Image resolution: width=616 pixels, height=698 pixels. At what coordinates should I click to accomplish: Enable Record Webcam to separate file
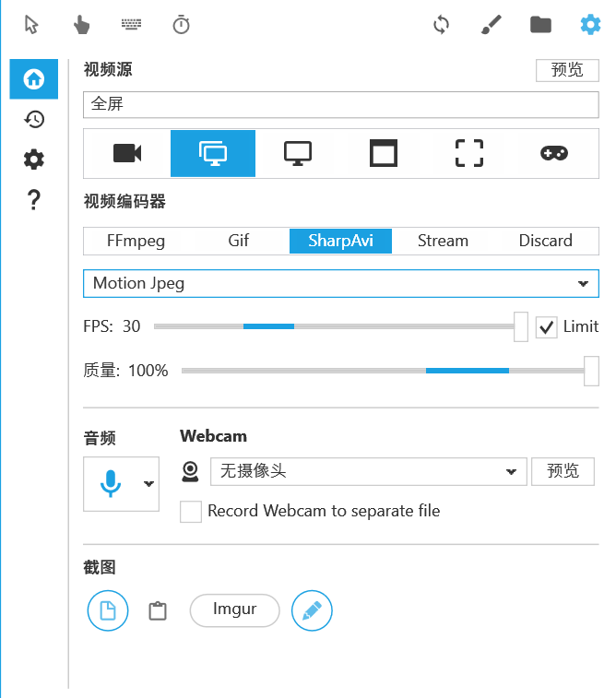[191, 512]
